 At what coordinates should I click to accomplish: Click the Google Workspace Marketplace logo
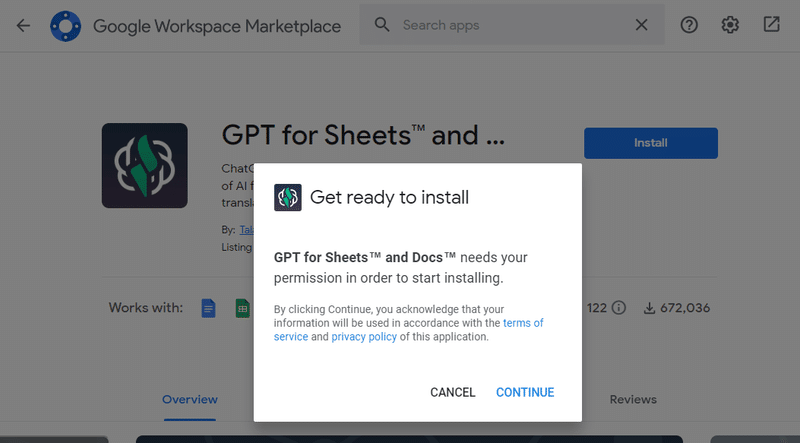(x=65, y=26)
